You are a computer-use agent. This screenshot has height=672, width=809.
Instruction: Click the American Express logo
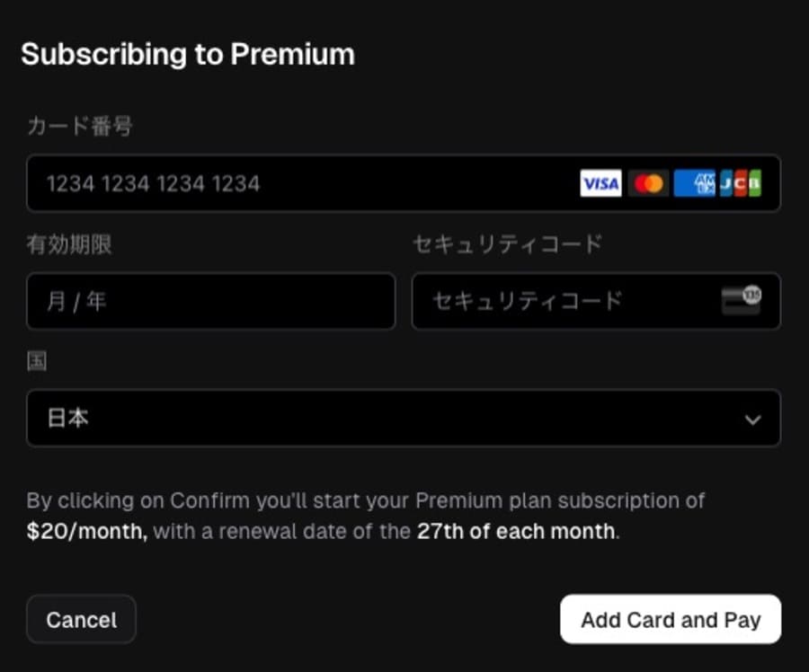tap(695, 183)
